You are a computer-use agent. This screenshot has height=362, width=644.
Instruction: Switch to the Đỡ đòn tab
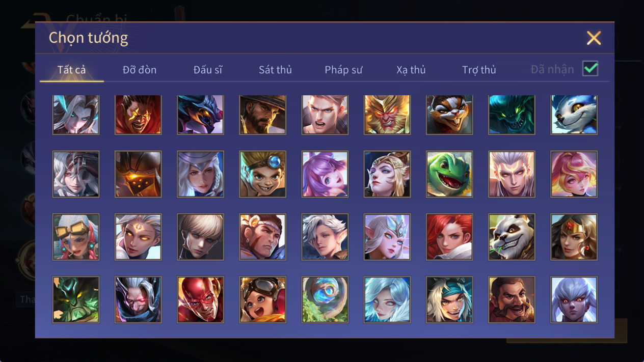click(140, 70)
